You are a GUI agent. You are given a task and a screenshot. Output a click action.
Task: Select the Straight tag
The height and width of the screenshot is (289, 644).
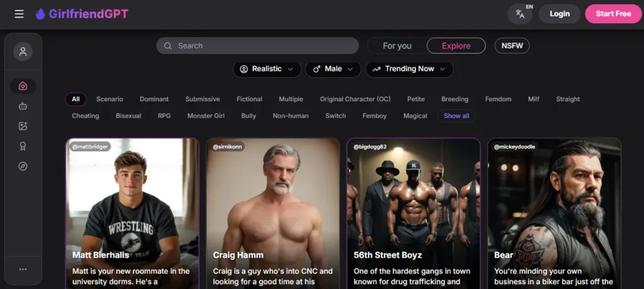568,99
